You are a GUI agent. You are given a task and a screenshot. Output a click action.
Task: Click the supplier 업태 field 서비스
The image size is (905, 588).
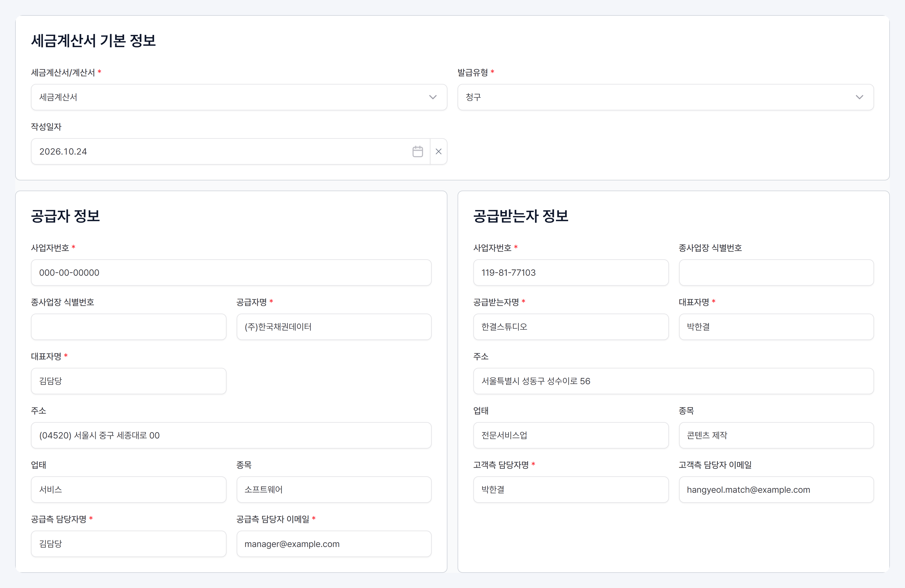[129, 490]
